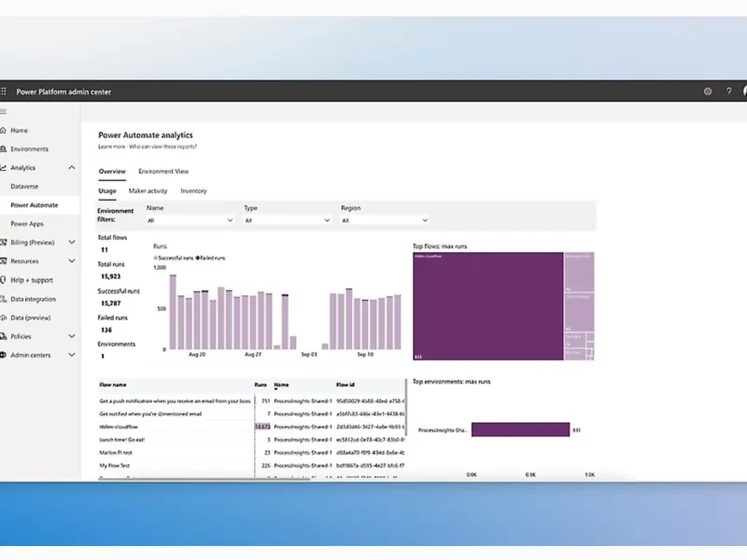The height and width of the screenshot is (560, 747).
Task: Click the Data integration icon
Action: point(4,299)
